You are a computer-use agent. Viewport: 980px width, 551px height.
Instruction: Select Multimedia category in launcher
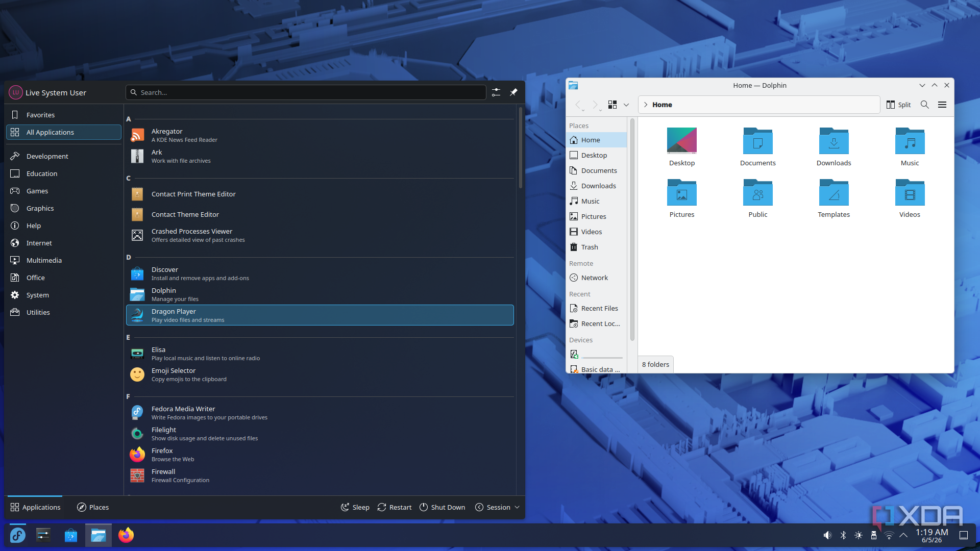(64, 260)
